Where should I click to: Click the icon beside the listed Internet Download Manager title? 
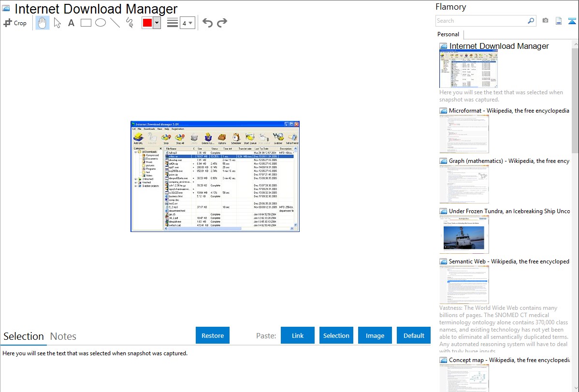coord(443,46)
